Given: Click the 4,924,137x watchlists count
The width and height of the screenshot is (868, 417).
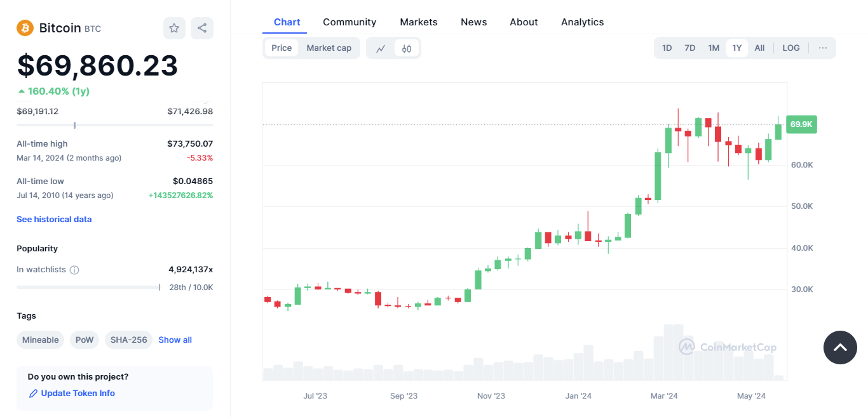Looking at the screenshot, I should [x=191, y=270].
